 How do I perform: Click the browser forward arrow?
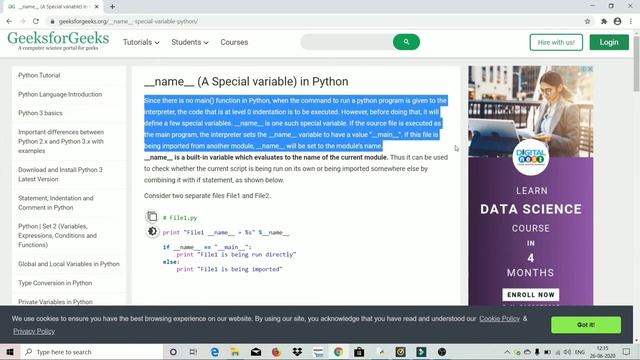(x=22, y=21)
